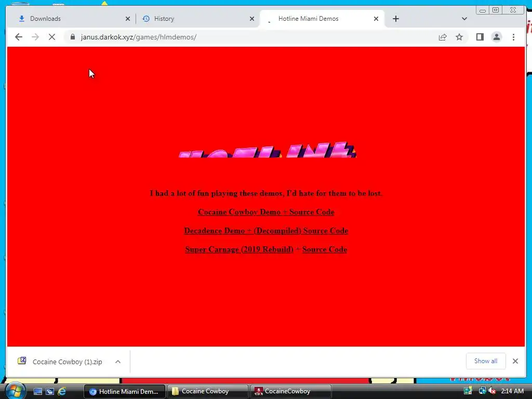Click the address bar URL
Image resolution: width=532 pixels, height=399 pixels.
tap(138, 37)
